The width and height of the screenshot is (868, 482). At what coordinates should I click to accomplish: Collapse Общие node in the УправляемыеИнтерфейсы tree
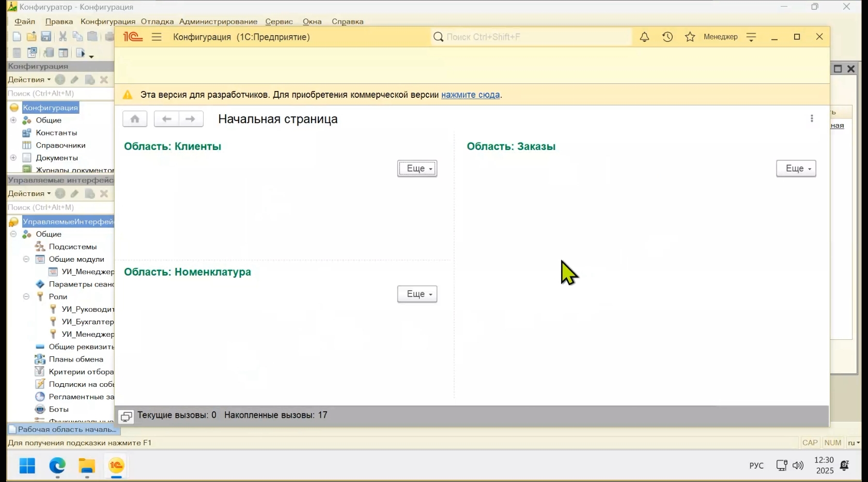(x=13, y=234)
